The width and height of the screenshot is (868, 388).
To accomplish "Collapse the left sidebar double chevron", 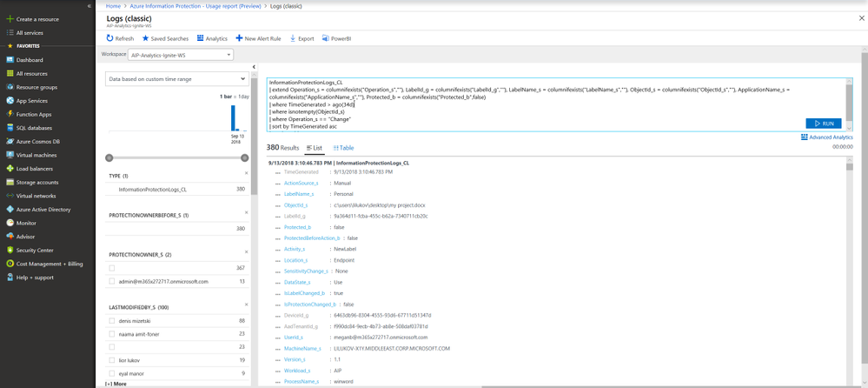I will point(89,5).
